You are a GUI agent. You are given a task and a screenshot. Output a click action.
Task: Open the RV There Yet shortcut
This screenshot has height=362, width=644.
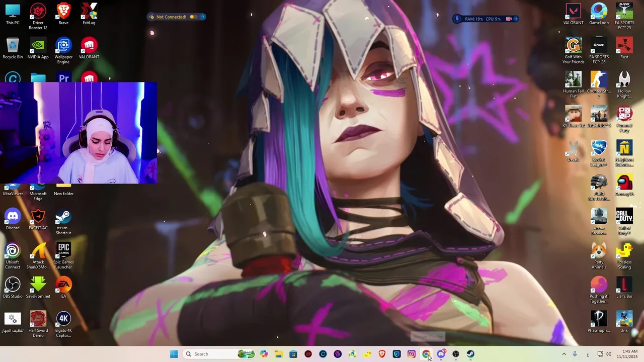pyautogui.click(x=574, y=117)
